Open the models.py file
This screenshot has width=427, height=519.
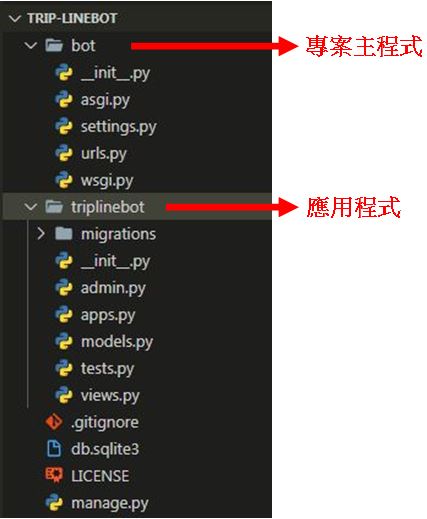pyautogui.click(x=117, y=342)
